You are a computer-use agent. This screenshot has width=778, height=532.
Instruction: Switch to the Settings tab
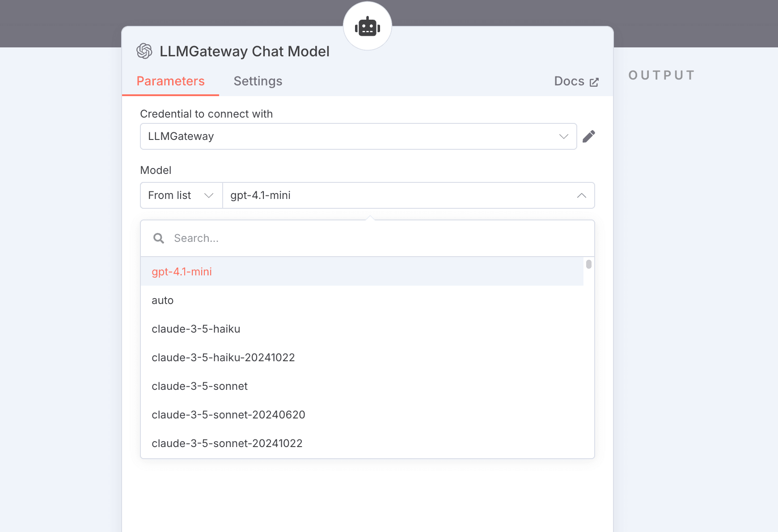pyautogui.click(x=258, y=81)
